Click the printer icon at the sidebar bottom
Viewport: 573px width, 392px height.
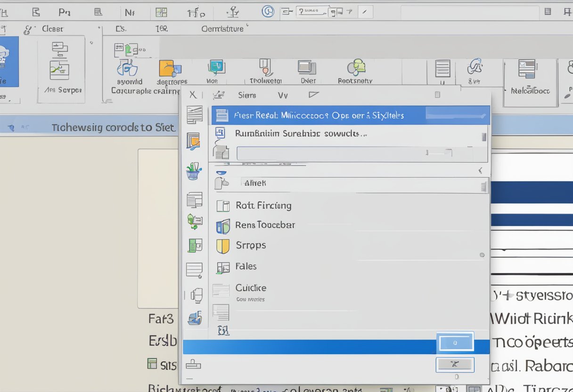click(x=195, y=365)
